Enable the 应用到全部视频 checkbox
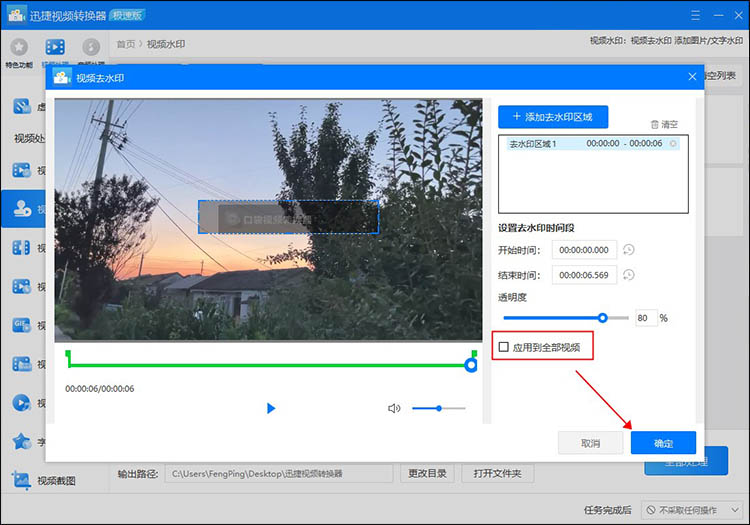The image size is (750, 525). point(503,347)
